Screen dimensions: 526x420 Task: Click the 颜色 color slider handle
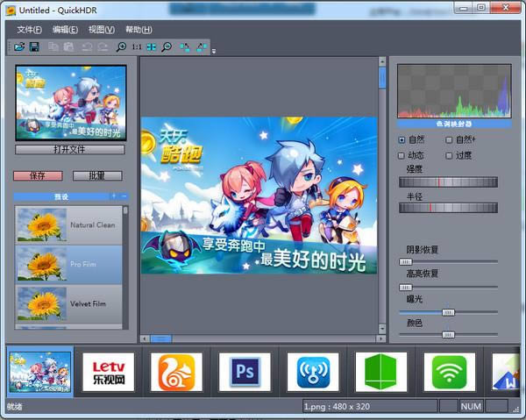(x=448, y=335)
